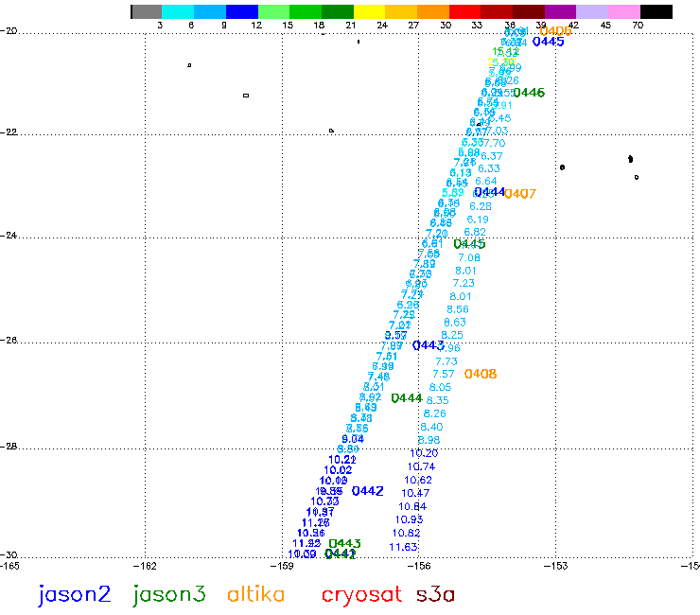Click the altika legend label
The image size is (700, 615).
coord(255,594)
